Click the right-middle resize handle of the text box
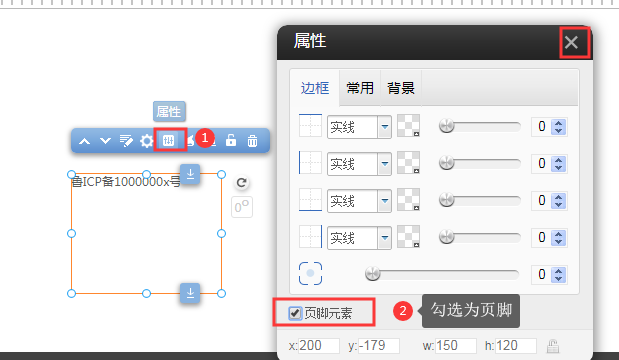The image size is (619, 360). (221, 234)
